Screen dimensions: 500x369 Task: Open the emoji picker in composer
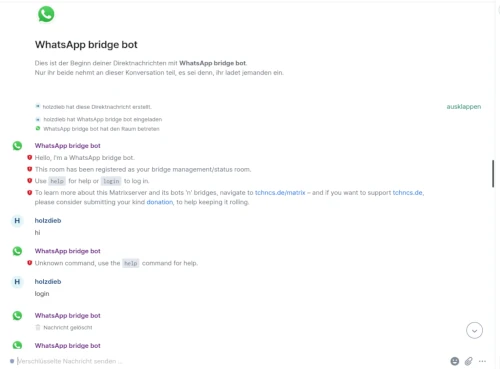coord(455,361)
